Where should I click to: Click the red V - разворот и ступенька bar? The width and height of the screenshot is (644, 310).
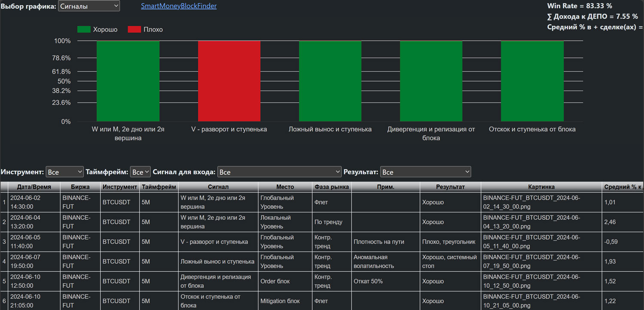click(229, 81)
